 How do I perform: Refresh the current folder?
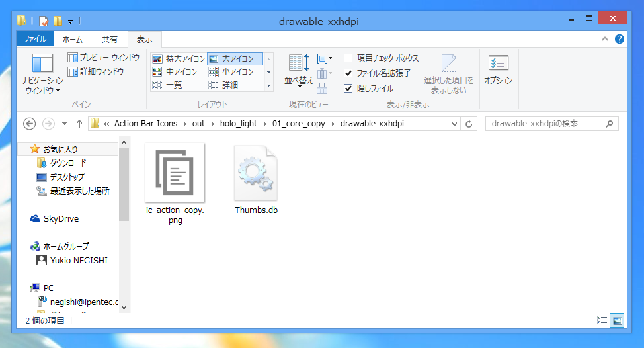coord(469,124)
